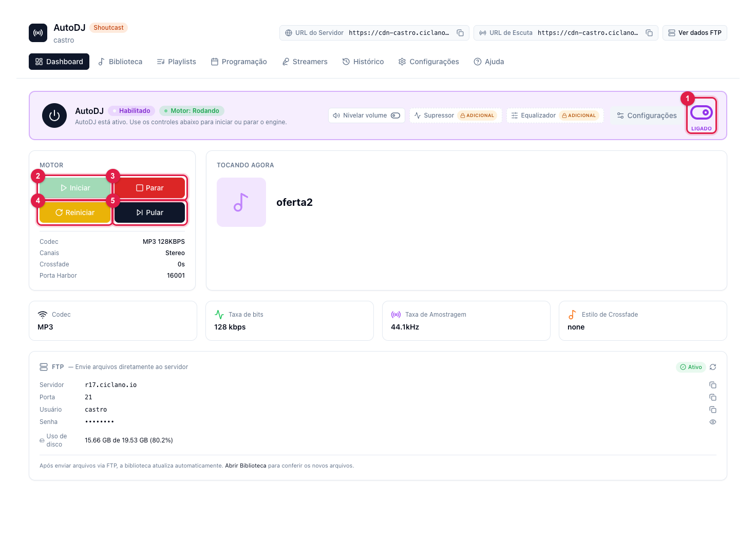Open the Ajuda tab
This screenshot has width=756, height=542.
(x=489, y=62)
